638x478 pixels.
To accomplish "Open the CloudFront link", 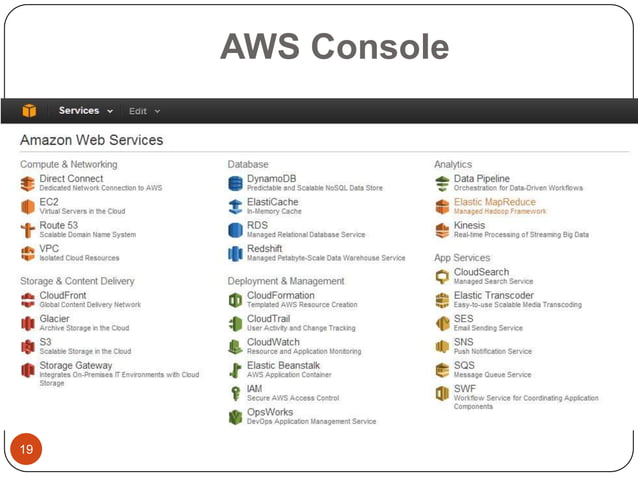I will coord(63,295).
